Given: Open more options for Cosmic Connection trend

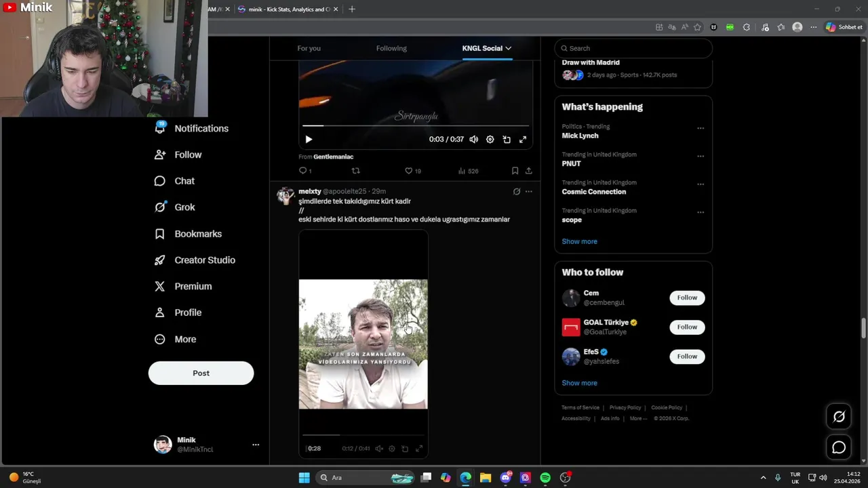Looking at the screenshot, I should point(701,184).
